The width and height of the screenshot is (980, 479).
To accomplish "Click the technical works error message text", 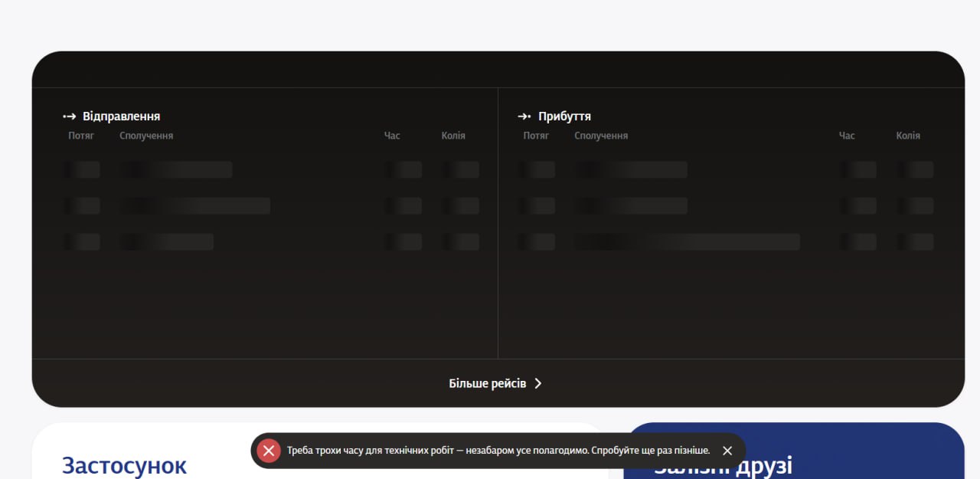I will (x=498, y=451).
